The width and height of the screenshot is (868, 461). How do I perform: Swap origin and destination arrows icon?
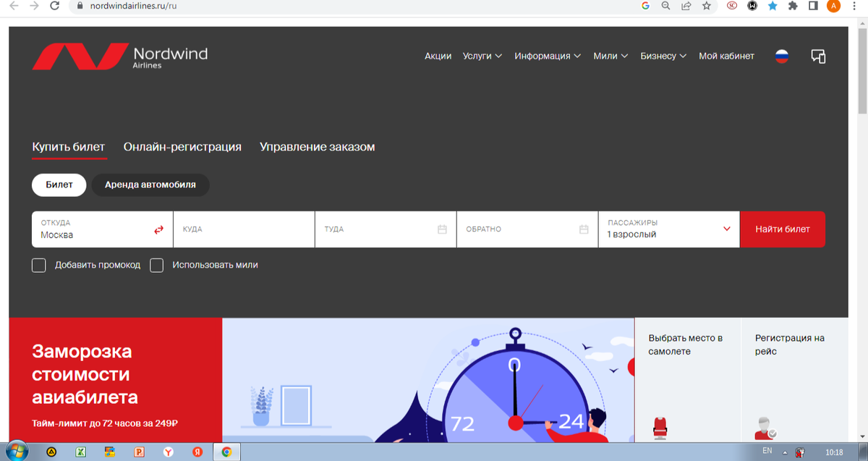(158, 229)
